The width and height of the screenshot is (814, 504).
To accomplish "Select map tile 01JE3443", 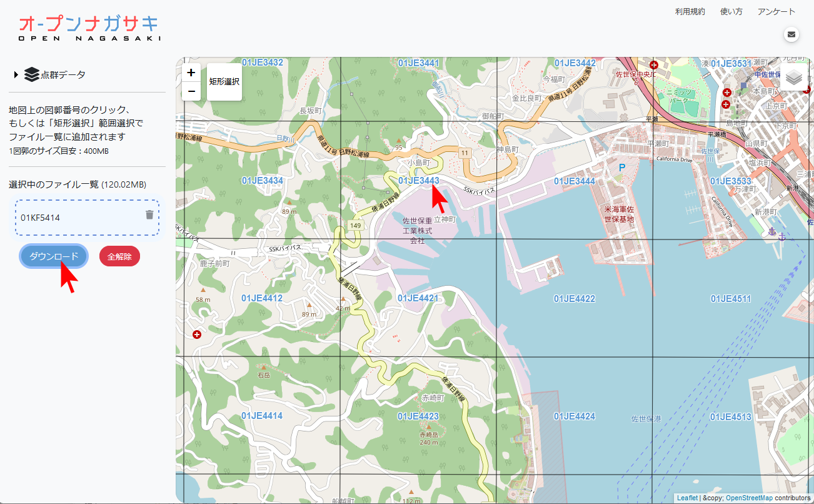I will pos(418,181).
